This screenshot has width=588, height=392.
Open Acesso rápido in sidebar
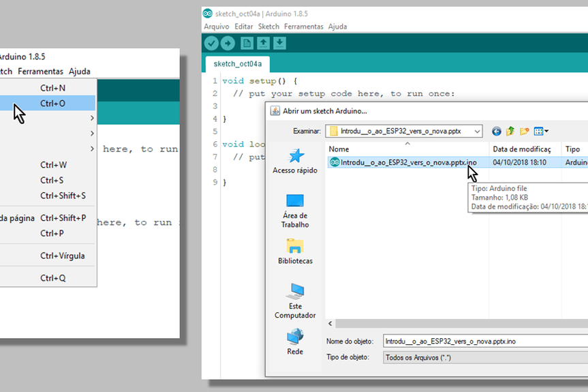[295, 162]
